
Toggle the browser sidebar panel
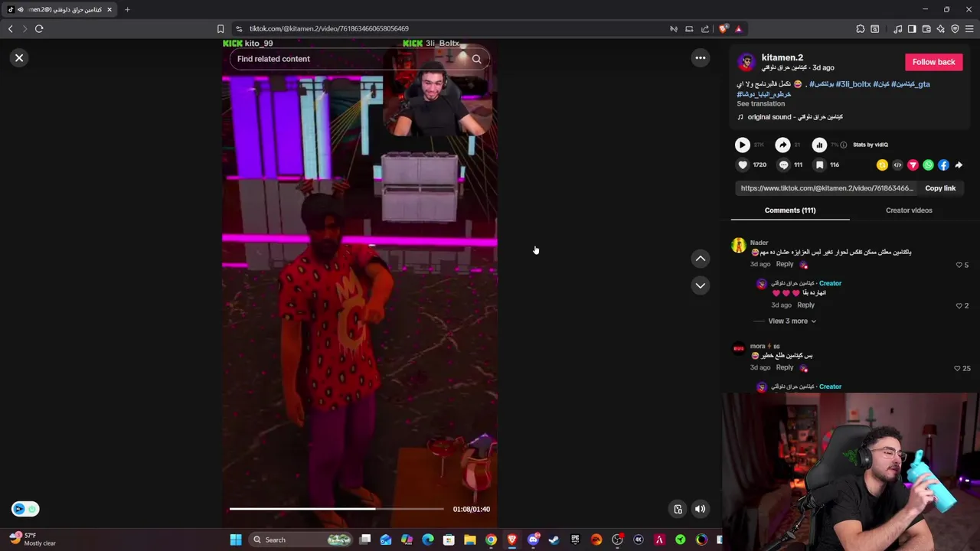pyautogui.click(x=912, y=29)
